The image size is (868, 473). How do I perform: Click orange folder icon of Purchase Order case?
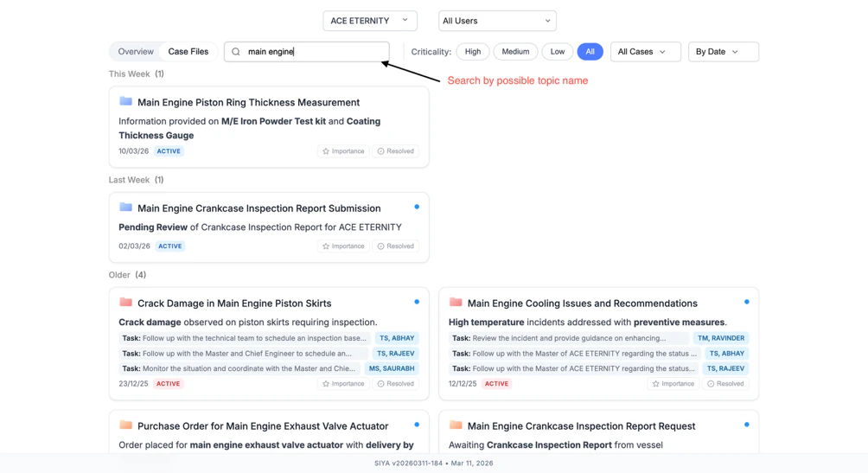coord(125,425)
